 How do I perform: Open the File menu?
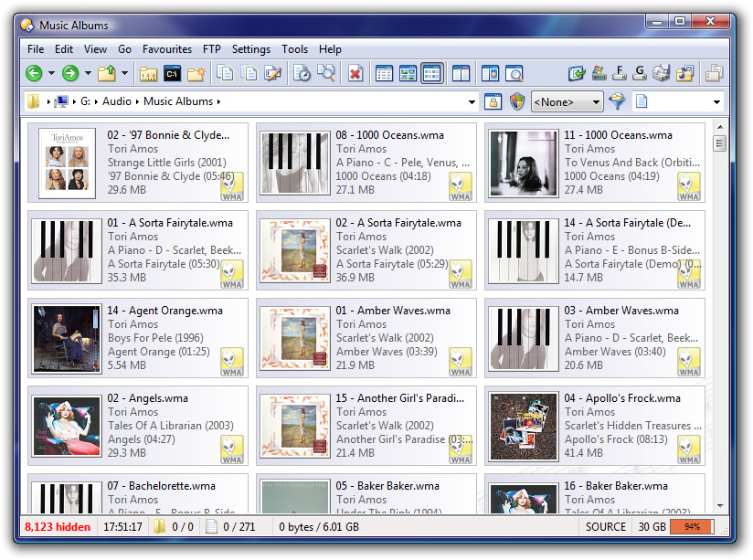coord(36,49)
